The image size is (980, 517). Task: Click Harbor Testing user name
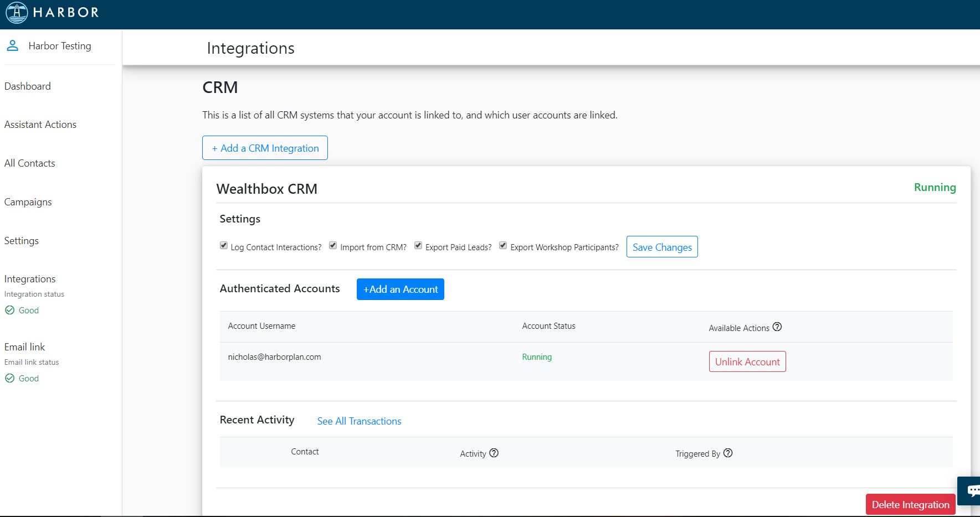coord(60,46)
